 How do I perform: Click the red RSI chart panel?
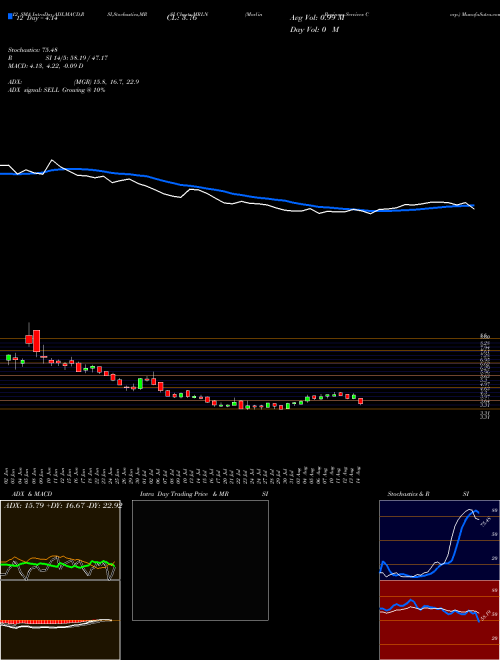click(439, 620)
